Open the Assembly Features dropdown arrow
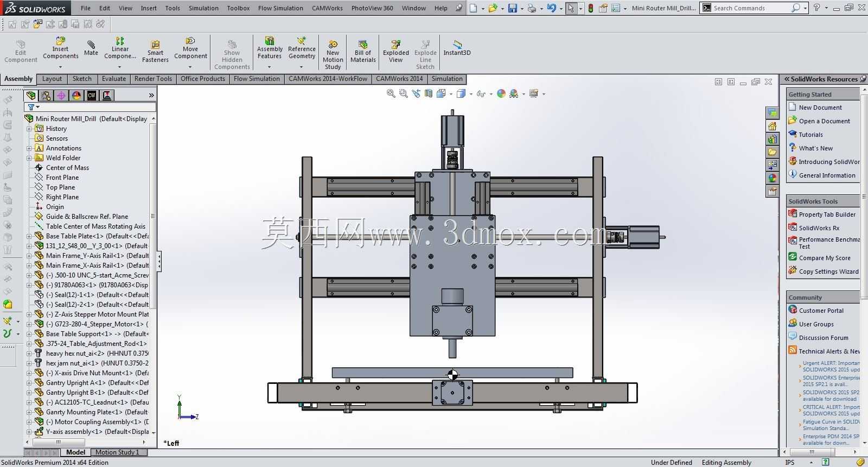 pos(270,67)
